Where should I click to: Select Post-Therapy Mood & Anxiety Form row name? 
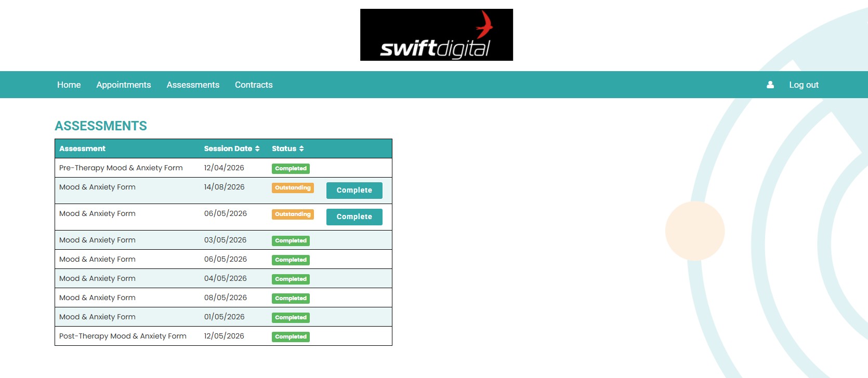point(123,336)
